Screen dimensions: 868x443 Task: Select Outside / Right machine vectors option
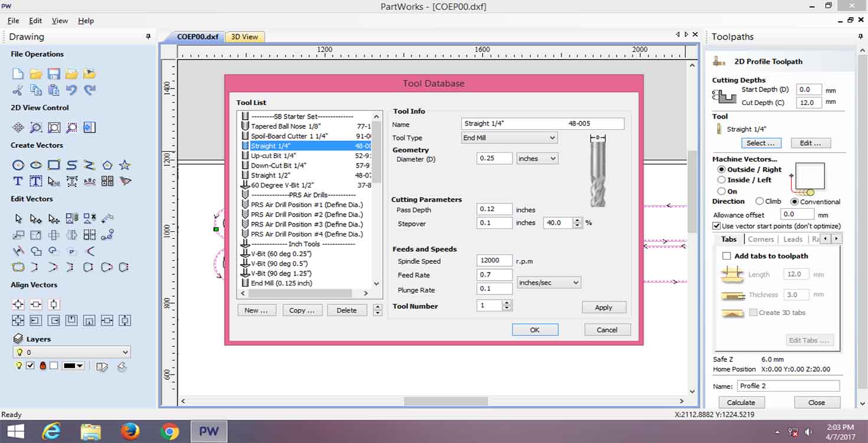[721, 169]
